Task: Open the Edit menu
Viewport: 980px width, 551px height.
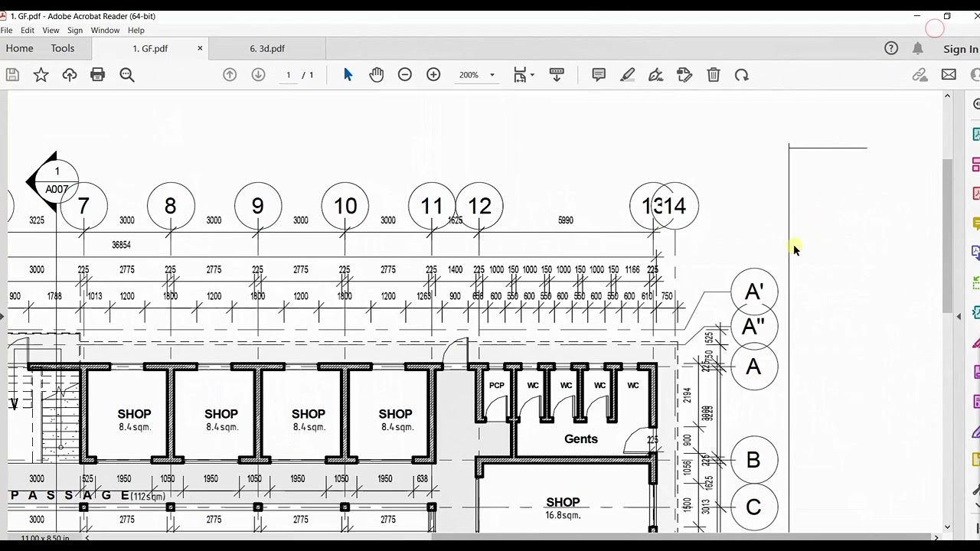Action: click(28, 31)
